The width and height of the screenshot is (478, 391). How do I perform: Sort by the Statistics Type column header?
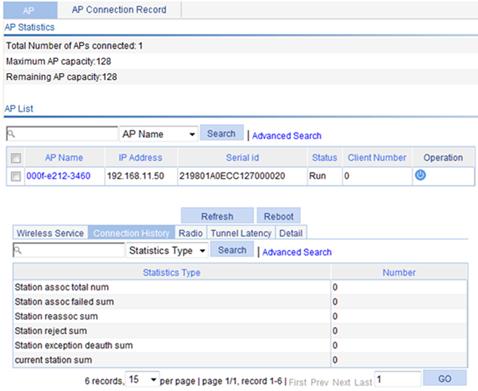coord(172,272)
